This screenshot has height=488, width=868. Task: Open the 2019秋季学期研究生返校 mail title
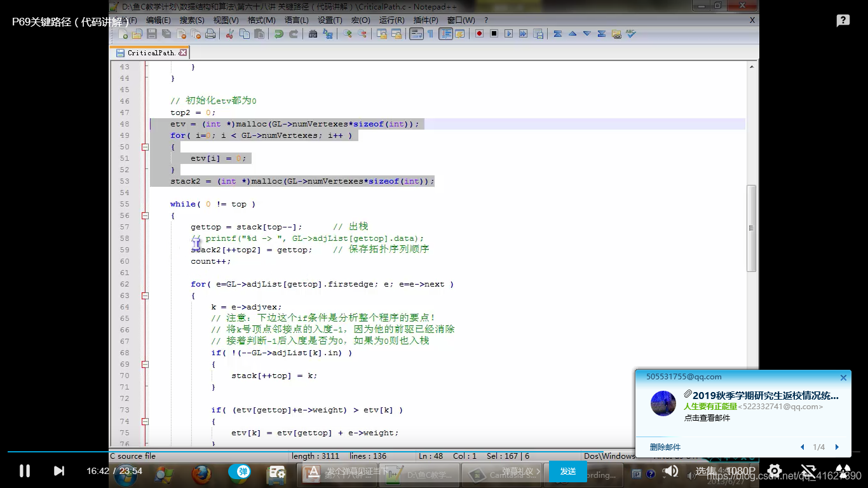[766, 395]
